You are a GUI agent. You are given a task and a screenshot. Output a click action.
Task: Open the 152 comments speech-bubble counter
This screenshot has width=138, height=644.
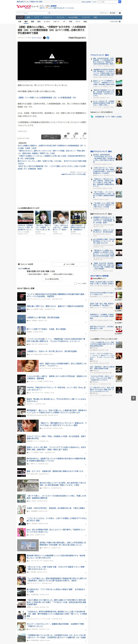click(x=34, y=38)
